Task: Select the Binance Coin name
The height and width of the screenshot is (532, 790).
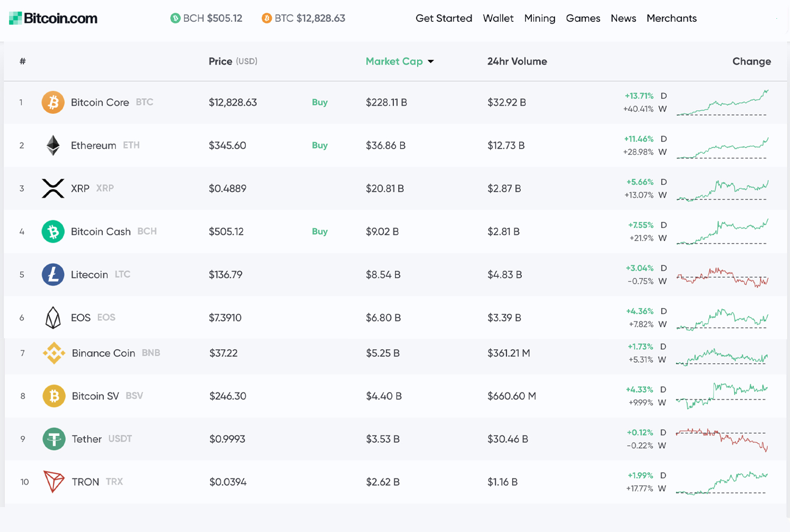Action: 103,353
